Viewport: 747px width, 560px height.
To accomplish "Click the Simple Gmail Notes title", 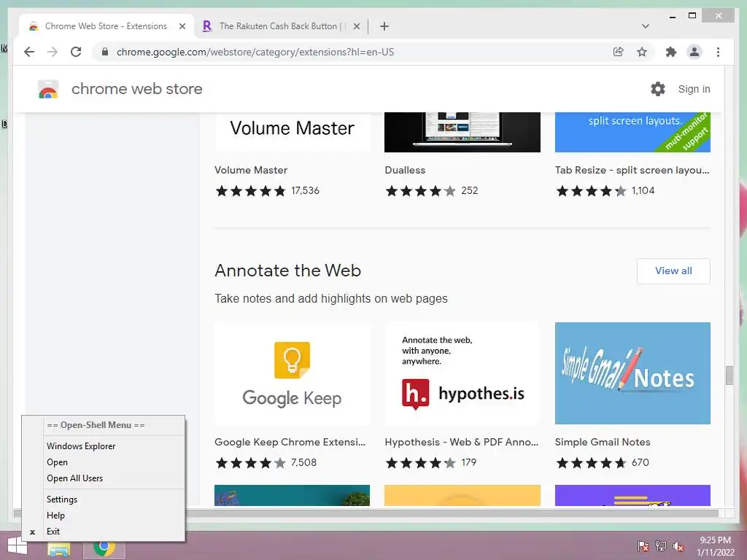I will point(603,442).
